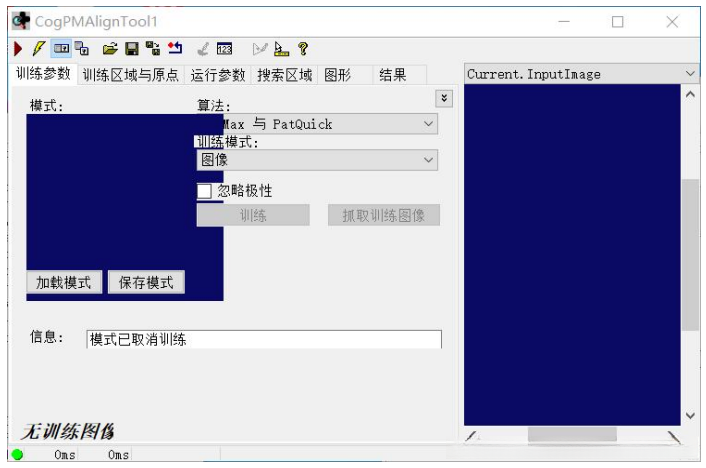Click the first 0ms time in the status bar
The image size is (706, 468).
pyautogui.click(x=65, y=454)
